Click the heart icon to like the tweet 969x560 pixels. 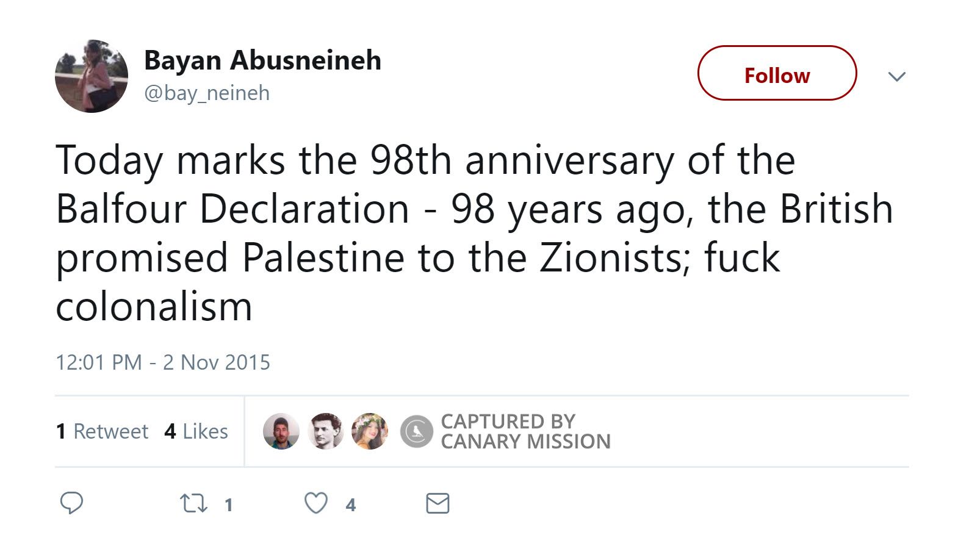(x=317, y=504)
